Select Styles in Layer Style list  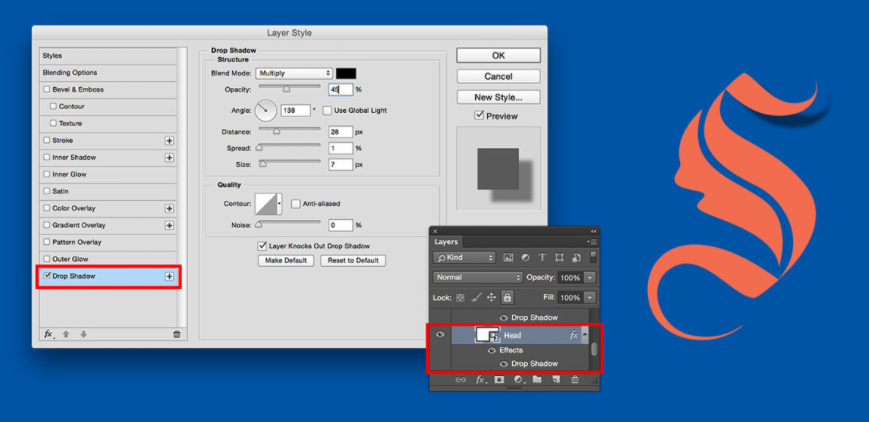(108, 56)
